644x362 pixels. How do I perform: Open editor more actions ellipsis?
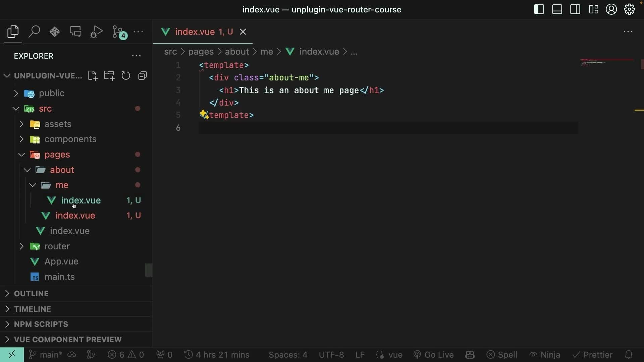tap(628, 32)
